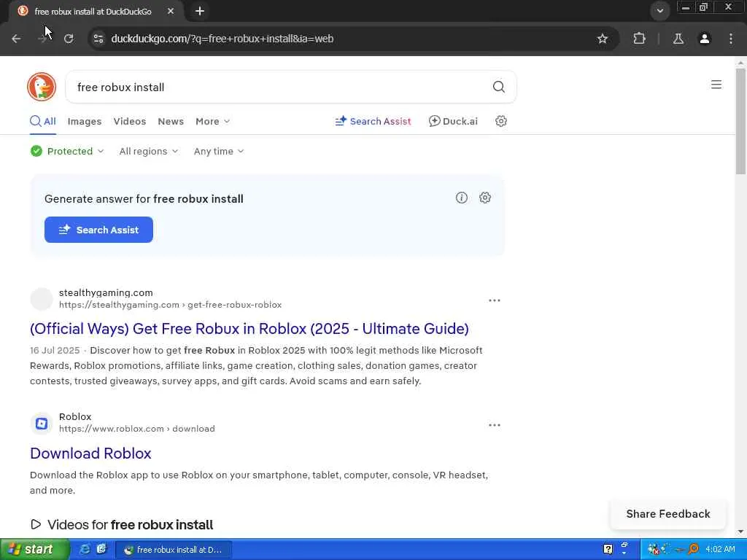Click the stealthygaming.com URL breadcrumb
This screenshot has height=560, width=747.
tap(170, 305)
